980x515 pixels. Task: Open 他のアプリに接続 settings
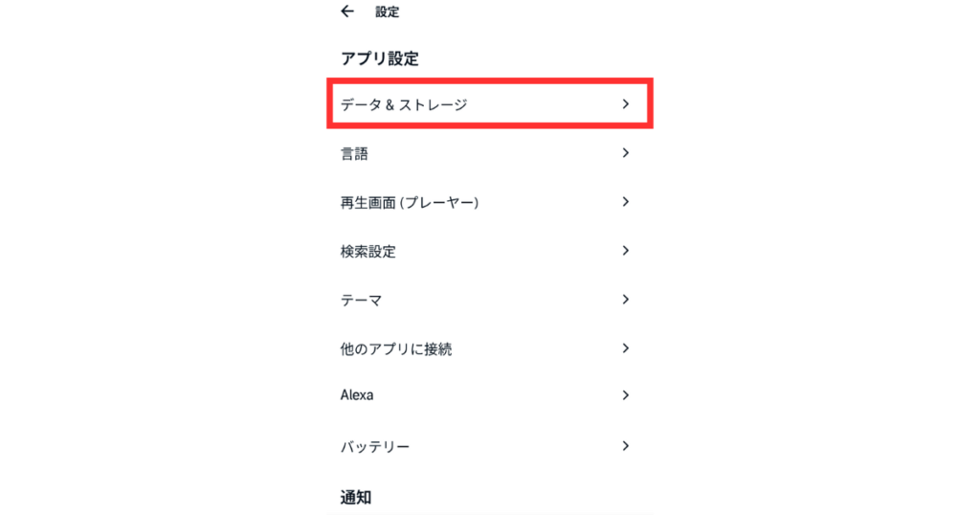[x=490, y=348]
